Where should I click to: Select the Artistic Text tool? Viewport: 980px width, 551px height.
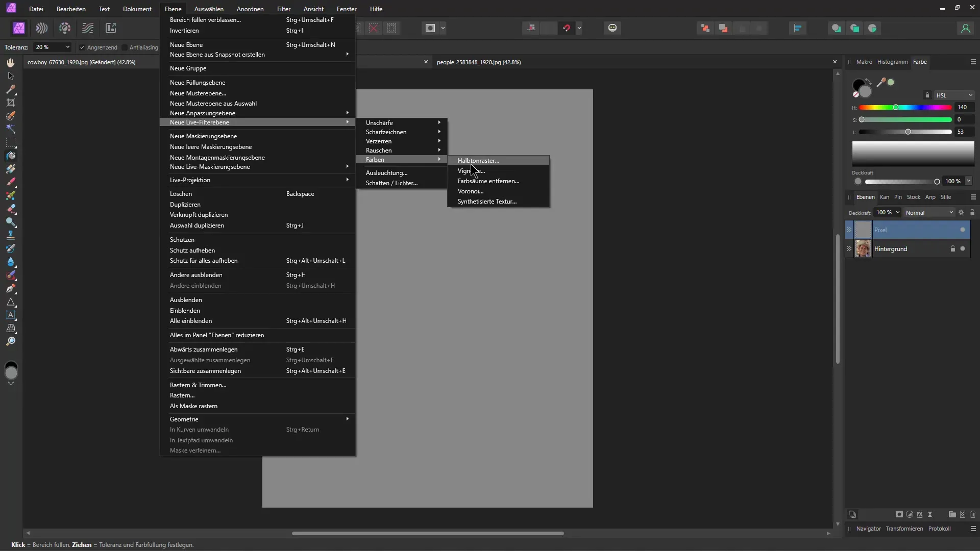(x=11, y=315)
